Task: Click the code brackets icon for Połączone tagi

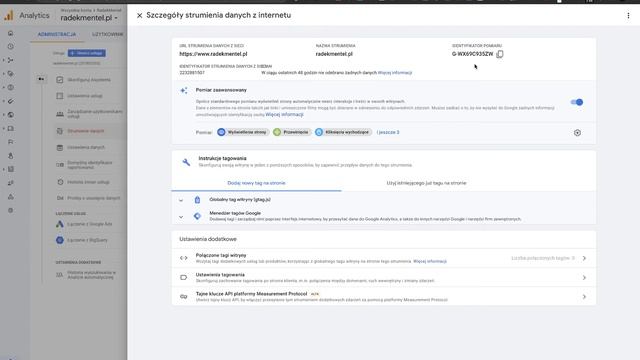Action: [184, 258]
